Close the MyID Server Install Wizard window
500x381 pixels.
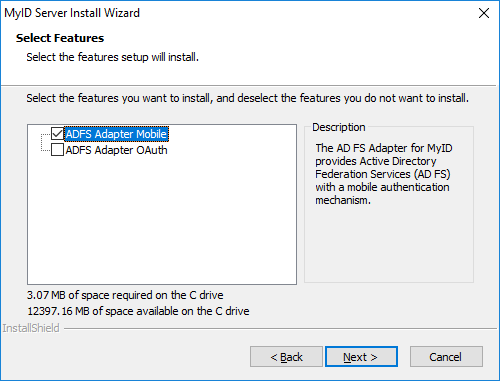coord(484,13)
